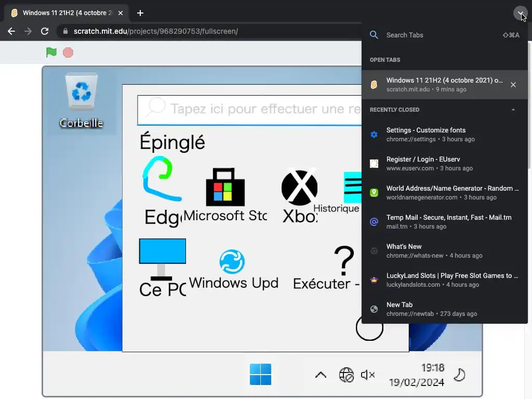The image size is (532, 399).
Task: Close the Windows 11 21H2 browser tab
Action: [121, 13]
